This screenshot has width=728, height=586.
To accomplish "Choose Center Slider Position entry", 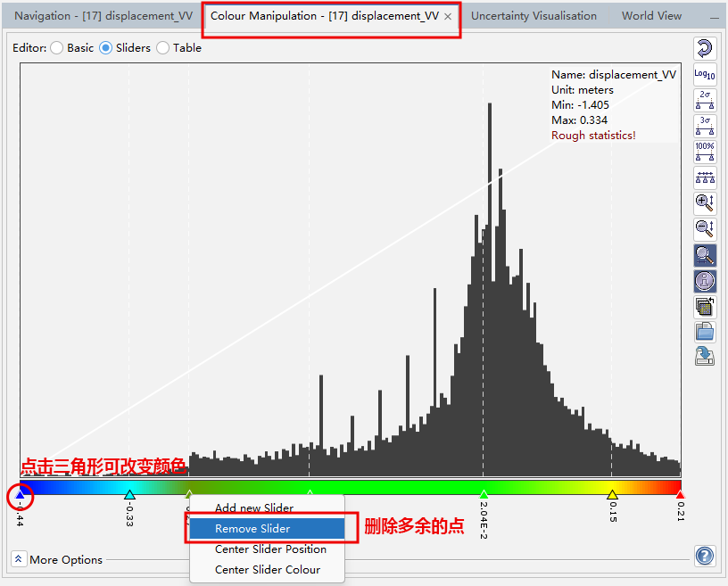I will click(267, 549).
